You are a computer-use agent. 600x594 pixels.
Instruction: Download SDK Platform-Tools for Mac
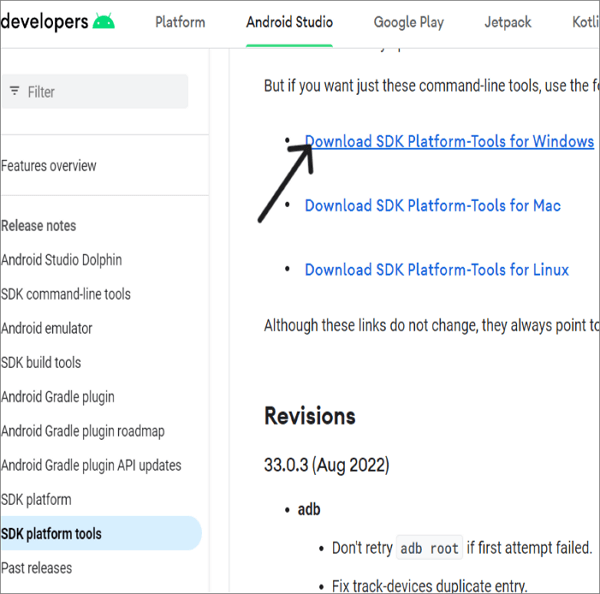click(432, 206)
